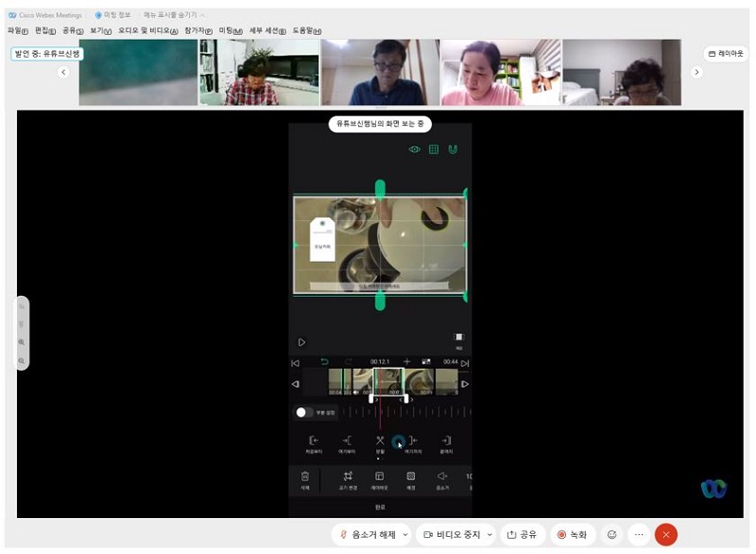Viewport: 756px width, 554px height.
Task: Open the more options ellipsis button
Action: tap(639, 535)
